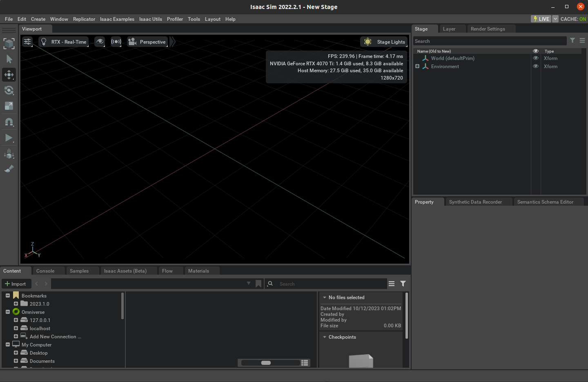
Task: Expand the viewport toolbar chevron arrows
Action: (173, 42)
